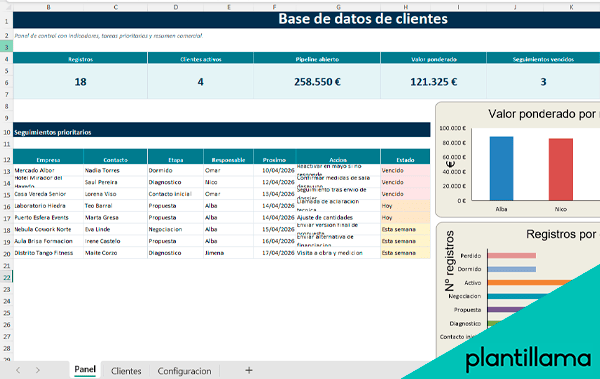Select the Mercado Albor cell
600x379 pixels.
point(48,170)
